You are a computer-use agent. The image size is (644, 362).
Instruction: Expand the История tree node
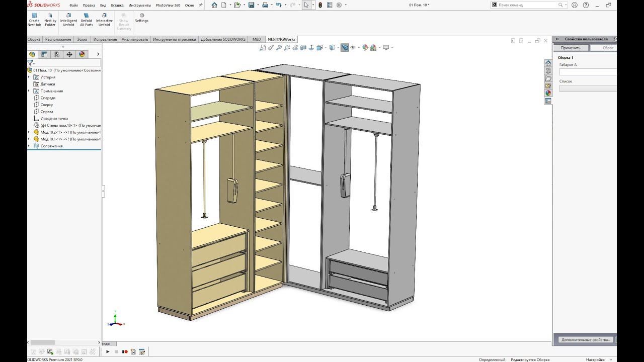tap(29, 77)
